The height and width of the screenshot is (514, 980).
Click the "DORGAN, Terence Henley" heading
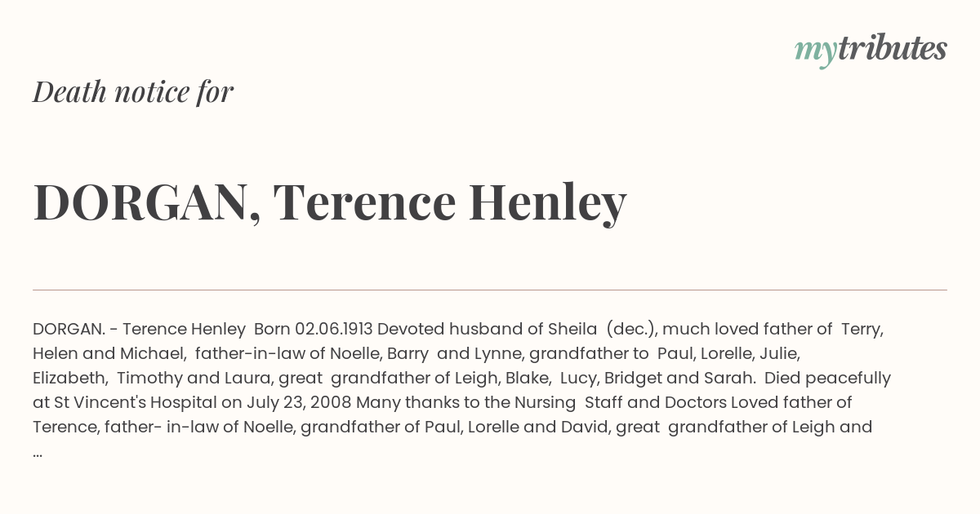[x=330, y=202]
